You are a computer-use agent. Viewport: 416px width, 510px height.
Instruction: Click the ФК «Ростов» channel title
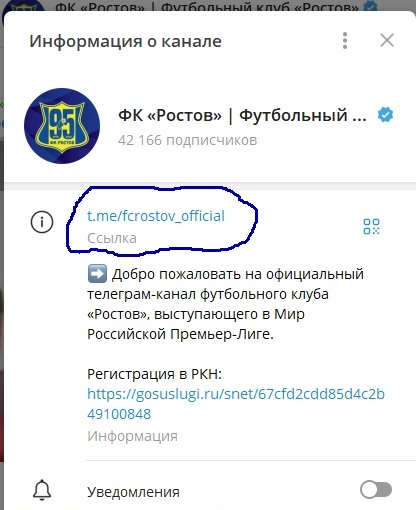pos(242,115)
